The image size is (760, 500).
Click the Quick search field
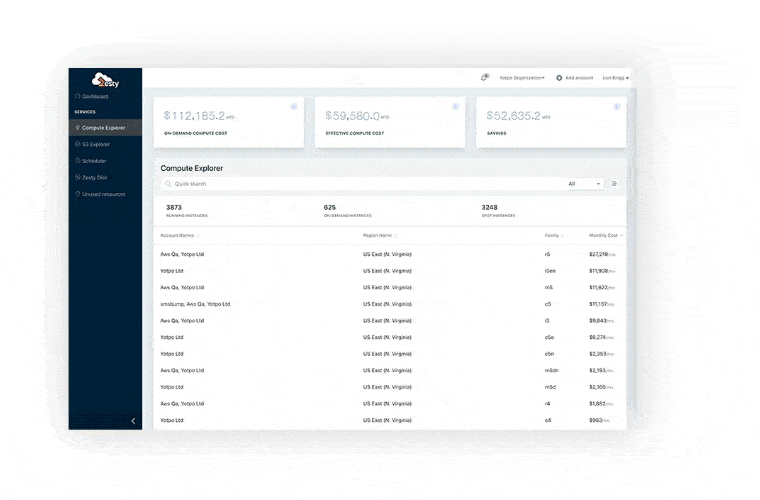click(x=361, y=184)
